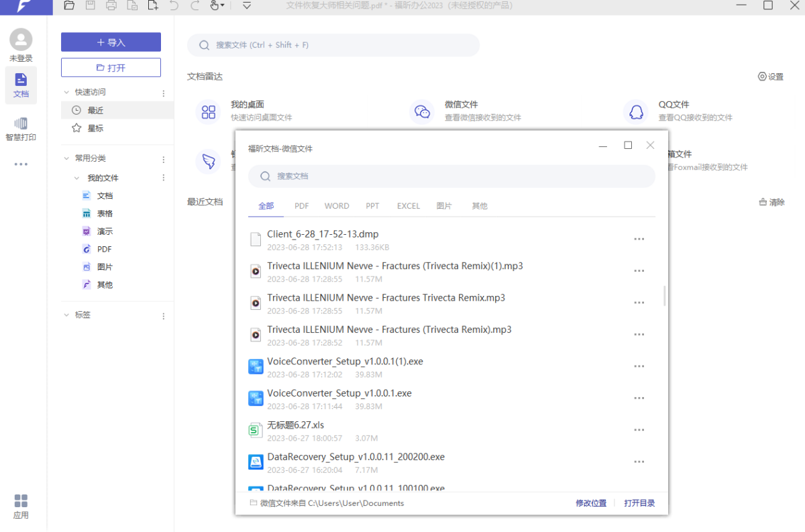Click the 导入 button

click(111, 42)
